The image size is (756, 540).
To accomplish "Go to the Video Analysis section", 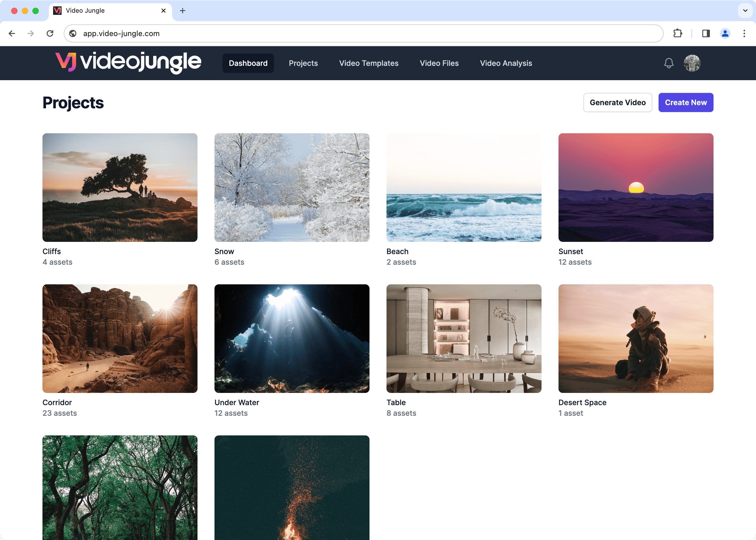I will click(506, 63).
